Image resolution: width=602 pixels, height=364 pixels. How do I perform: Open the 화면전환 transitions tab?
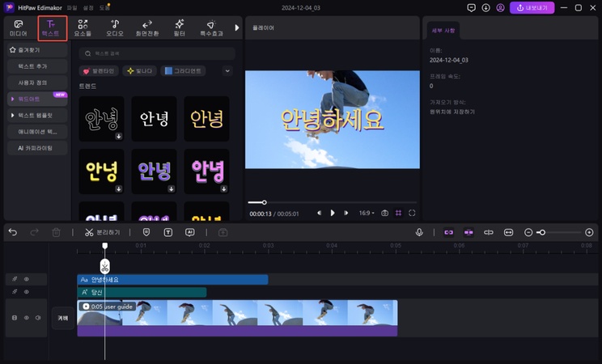147,28
